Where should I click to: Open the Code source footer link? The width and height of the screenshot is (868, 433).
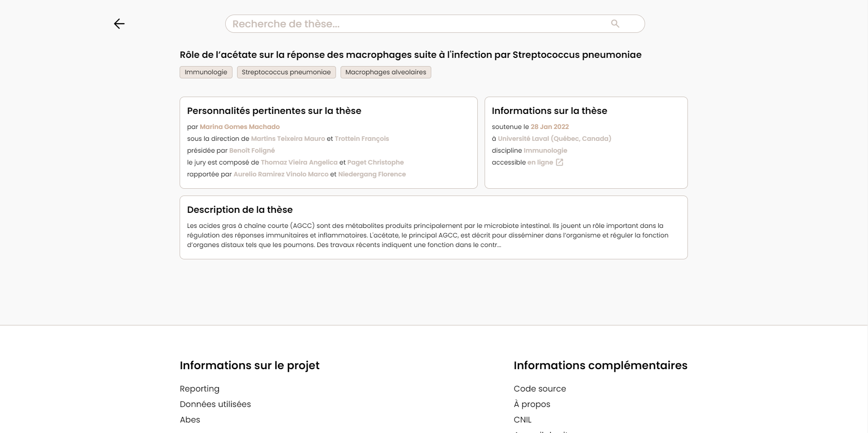[x=539, y=389]
